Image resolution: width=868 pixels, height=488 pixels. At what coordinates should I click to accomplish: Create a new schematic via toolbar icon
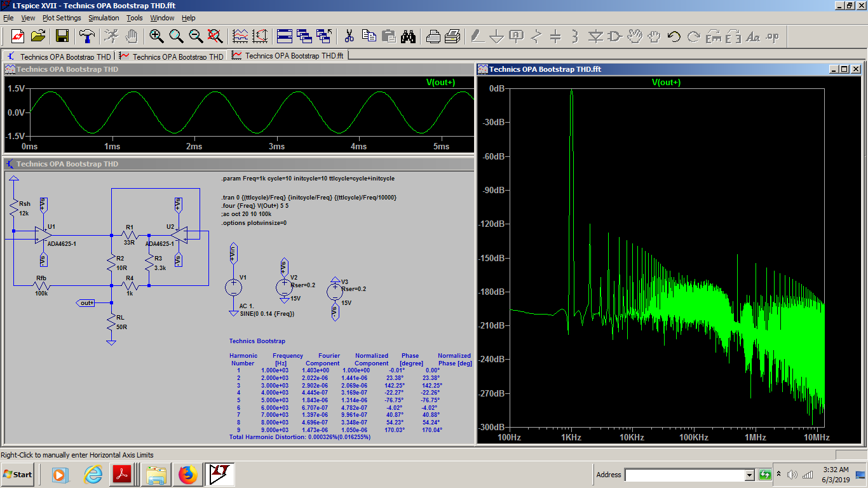pos(17,36)
